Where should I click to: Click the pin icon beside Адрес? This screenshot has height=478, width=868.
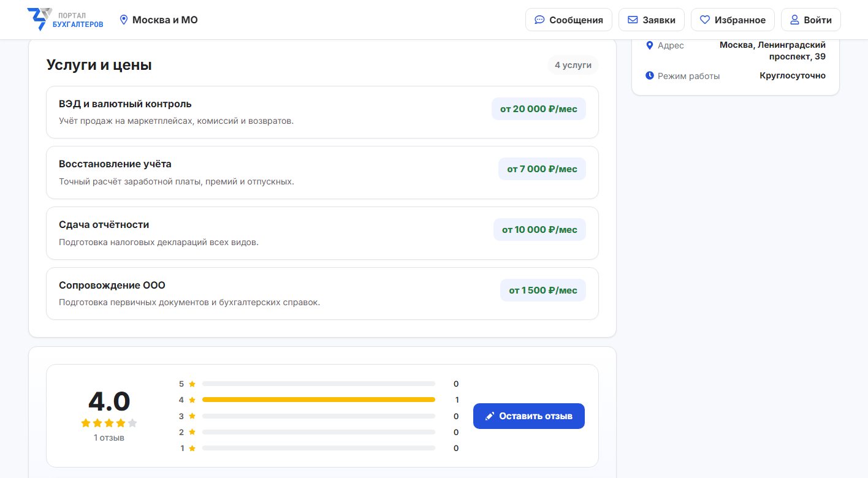tap(650, 45)
